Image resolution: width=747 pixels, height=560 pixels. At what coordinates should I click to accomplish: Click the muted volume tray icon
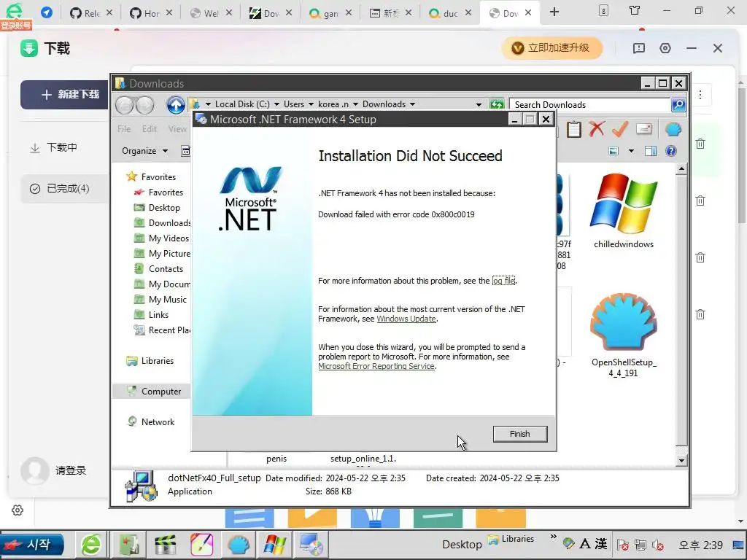(658, 545)
